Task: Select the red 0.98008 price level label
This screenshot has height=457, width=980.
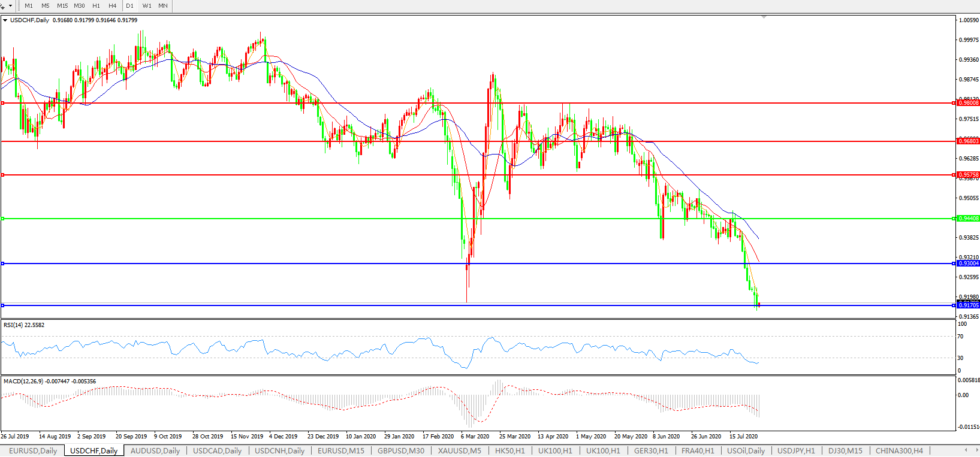Action: (x=968, y=103)
